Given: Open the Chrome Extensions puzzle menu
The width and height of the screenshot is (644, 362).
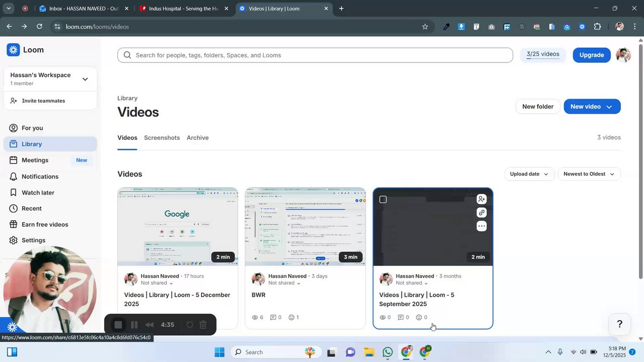Looking at the screenshot, I should click(x=598, y=27).
